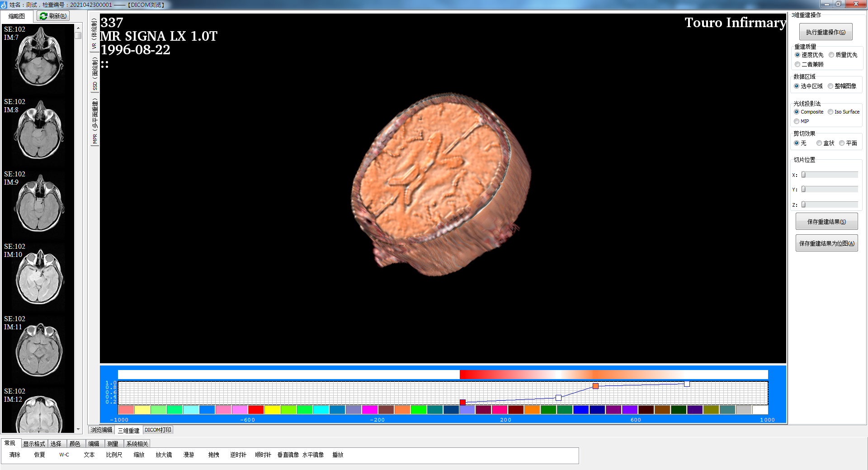This screenshot has width=868, height=470.
Task: Open the MPR (多平面重建) vertical tab
Action: [94, 121]
